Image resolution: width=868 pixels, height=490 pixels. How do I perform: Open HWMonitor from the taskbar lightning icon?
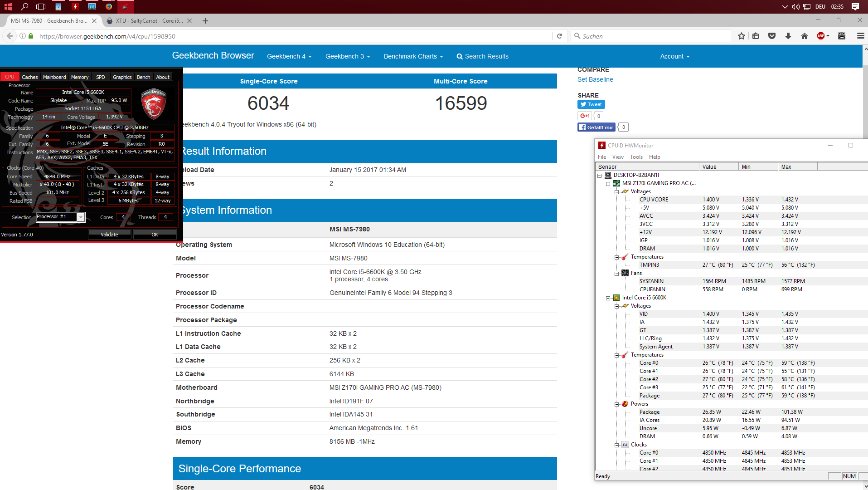75,6
